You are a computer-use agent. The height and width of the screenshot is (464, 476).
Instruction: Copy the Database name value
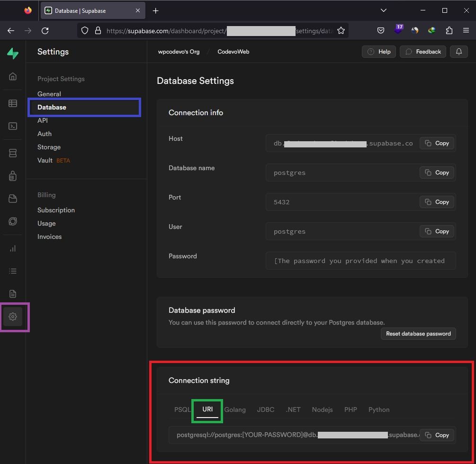point(437,173)
